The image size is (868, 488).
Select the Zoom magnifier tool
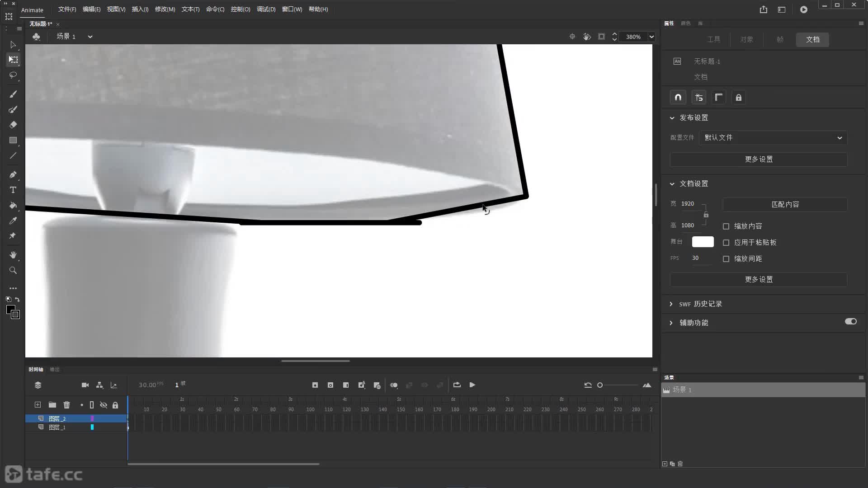click(x=13, y=270)
